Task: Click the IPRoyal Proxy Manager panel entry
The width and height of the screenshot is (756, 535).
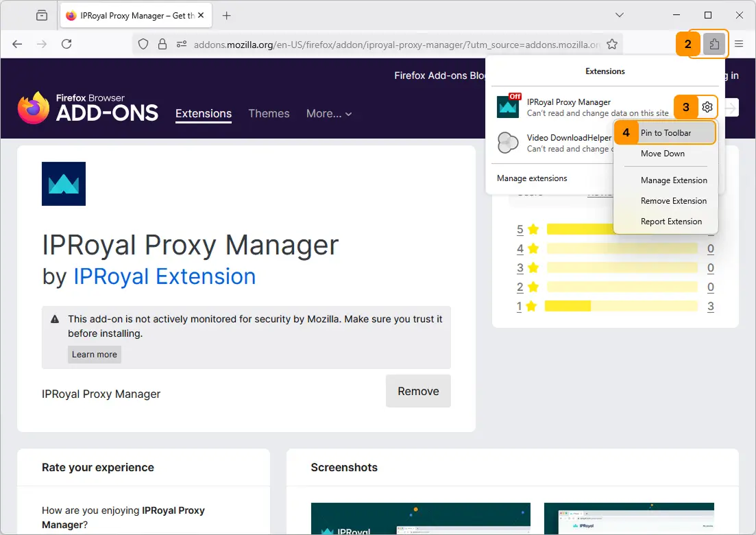Action: 598,107
